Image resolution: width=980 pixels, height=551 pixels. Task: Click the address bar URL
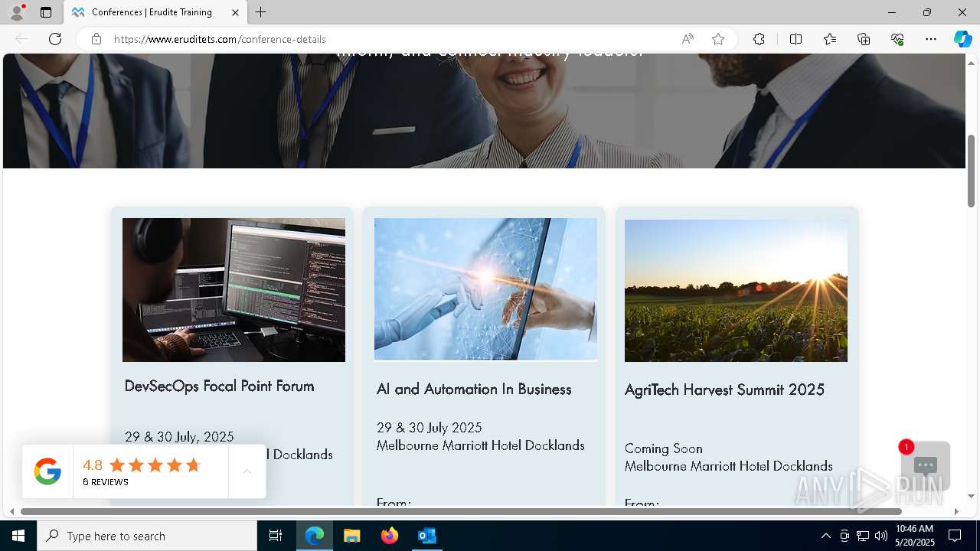pos(220,39)
